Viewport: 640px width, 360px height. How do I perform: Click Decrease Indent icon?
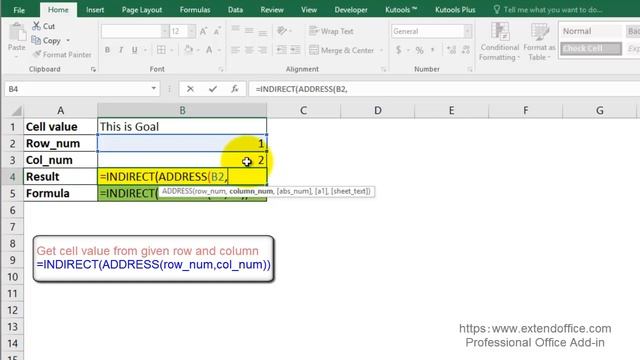tap(282, 50)
